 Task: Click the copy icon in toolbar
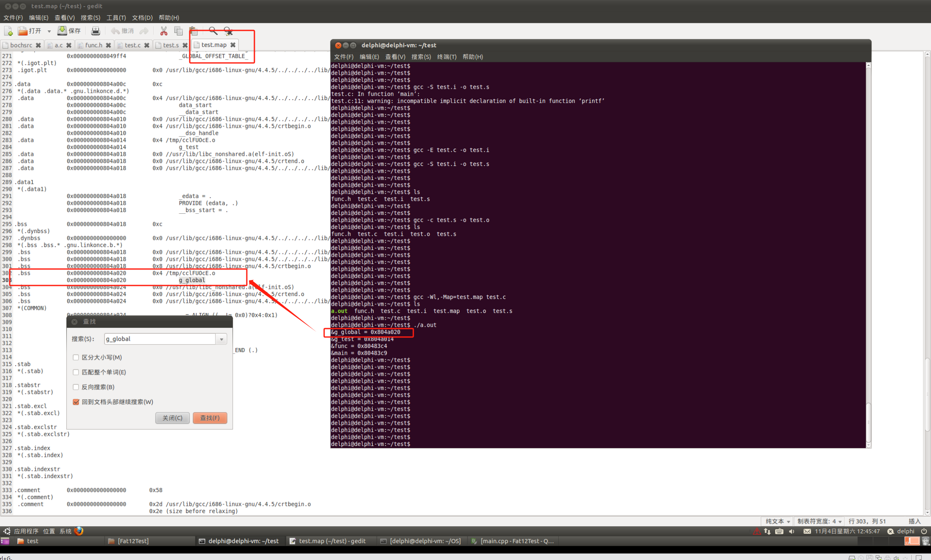coord(178,31)
